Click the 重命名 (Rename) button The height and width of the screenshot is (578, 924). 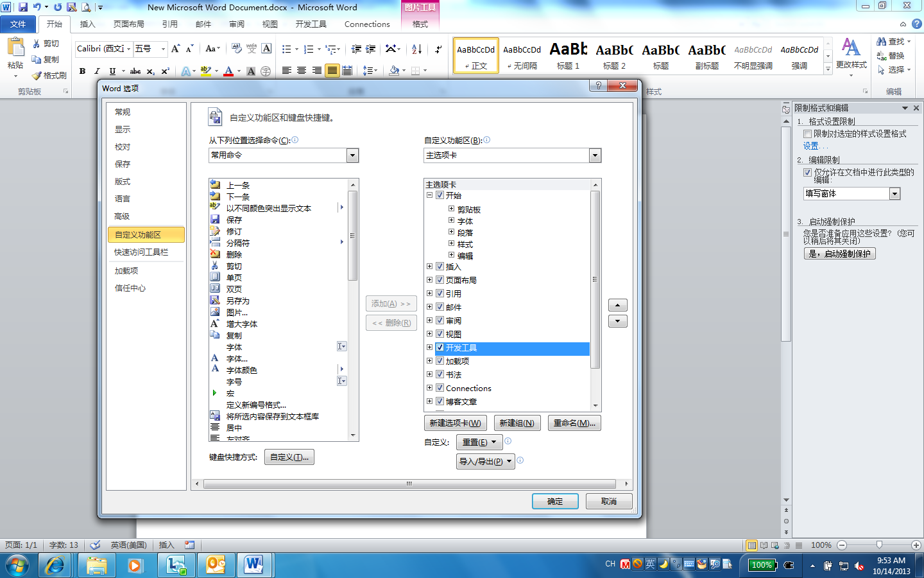pyautogui.click(x=574, y=423)
